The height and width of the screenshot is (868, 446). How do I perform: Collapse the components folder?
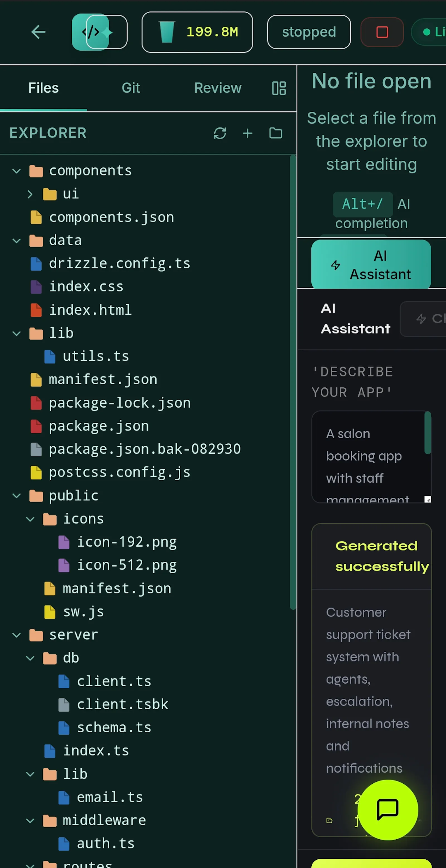pos(16,171)
